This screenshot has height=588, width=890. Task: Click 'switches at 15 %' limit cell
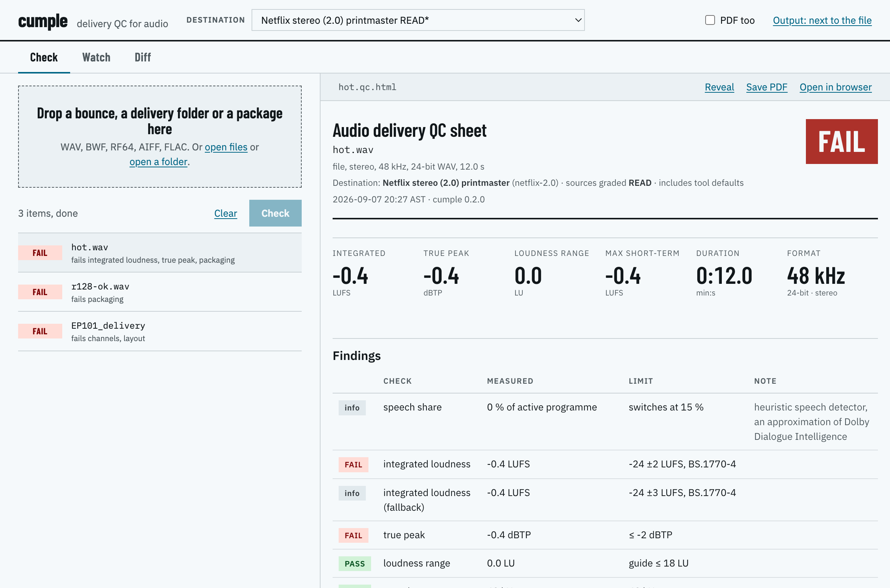(666, 407)
